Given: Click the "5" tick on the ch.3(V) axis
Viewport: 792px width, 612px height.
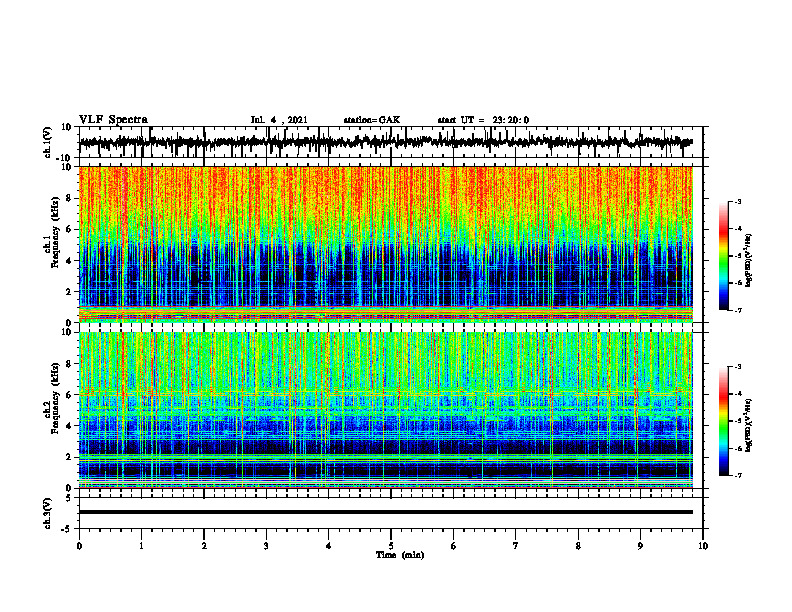Looking at the screenshot, I should tap(69, 497).
